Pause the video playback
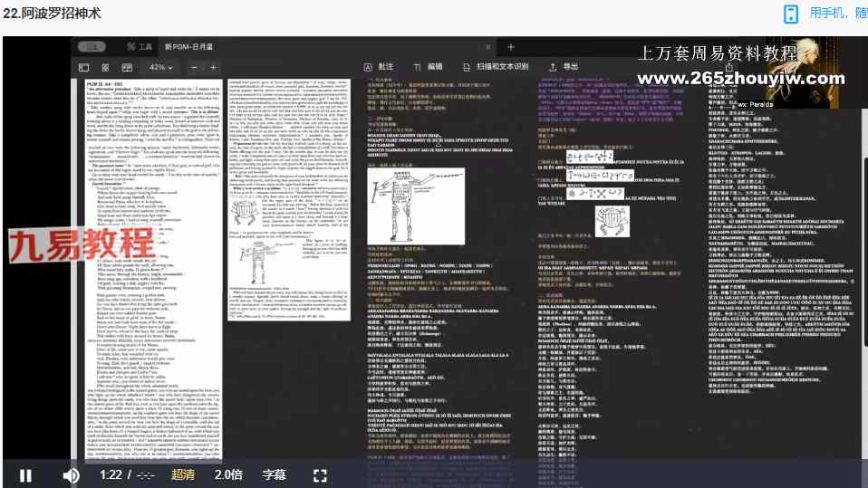 coord(25,474)
